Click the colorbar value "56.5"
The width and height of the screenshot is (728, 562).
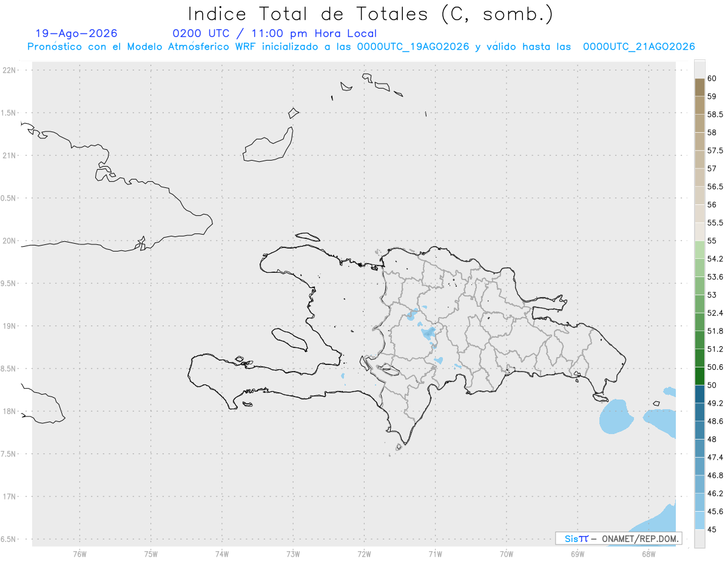click(715, 187)
